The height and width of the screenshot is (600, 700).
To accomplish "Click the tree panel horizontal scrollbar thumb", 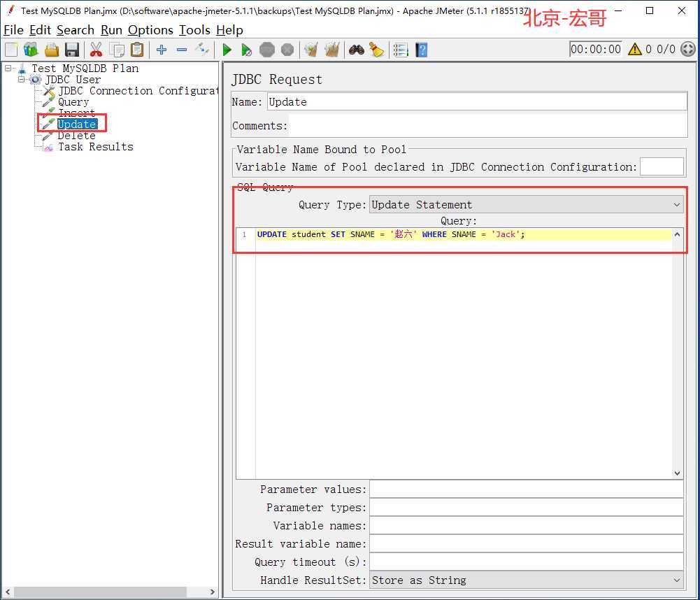I will [x=100, y=592].
